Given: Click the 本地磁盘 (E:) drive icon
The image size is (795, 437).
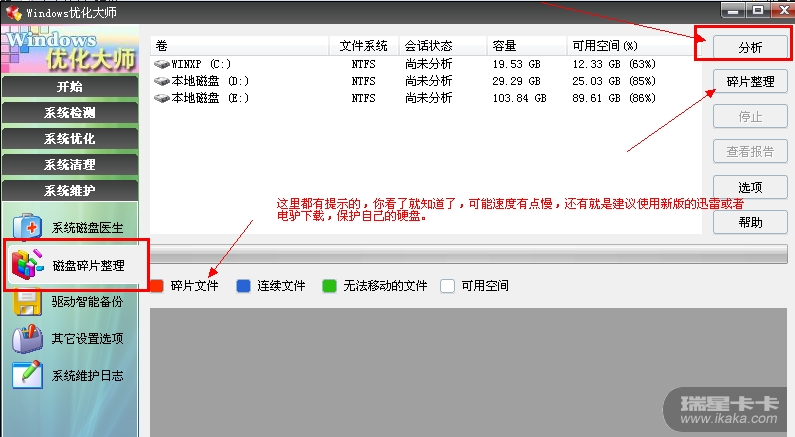Looking at the screenshot, I should [x=162, y=98].
